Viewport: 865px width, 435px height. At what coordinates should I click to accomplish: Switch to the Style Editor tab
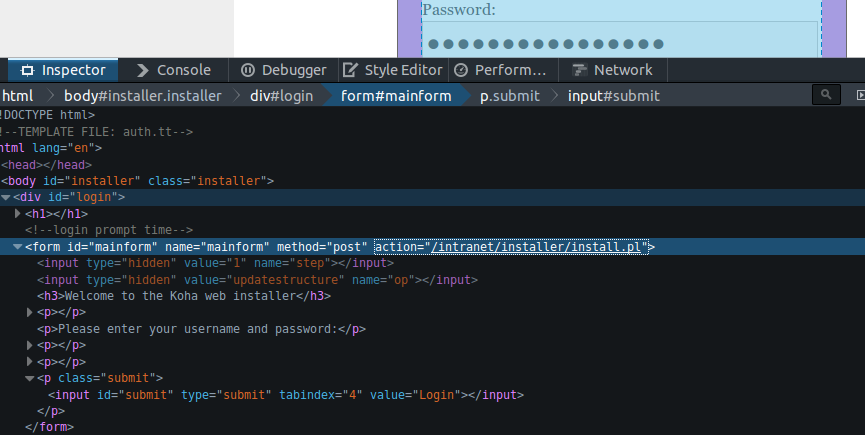click(x=393, y=70)
